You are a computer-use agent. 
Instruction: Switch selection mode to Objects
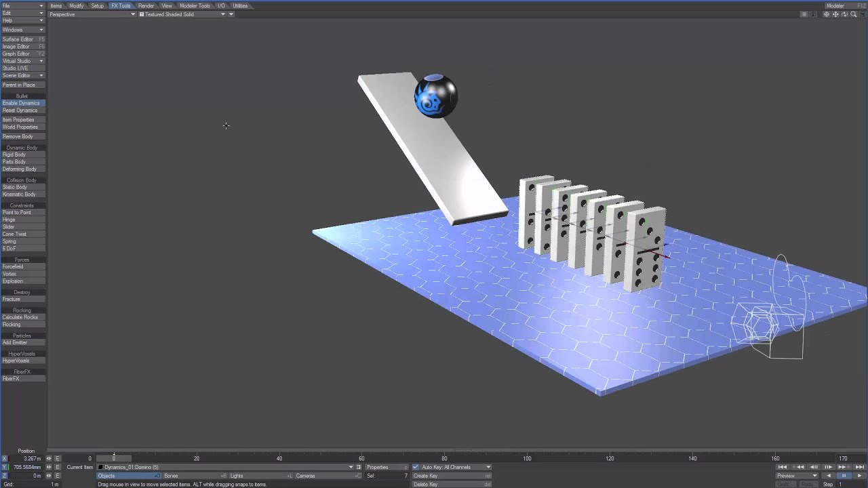(129, 476)
